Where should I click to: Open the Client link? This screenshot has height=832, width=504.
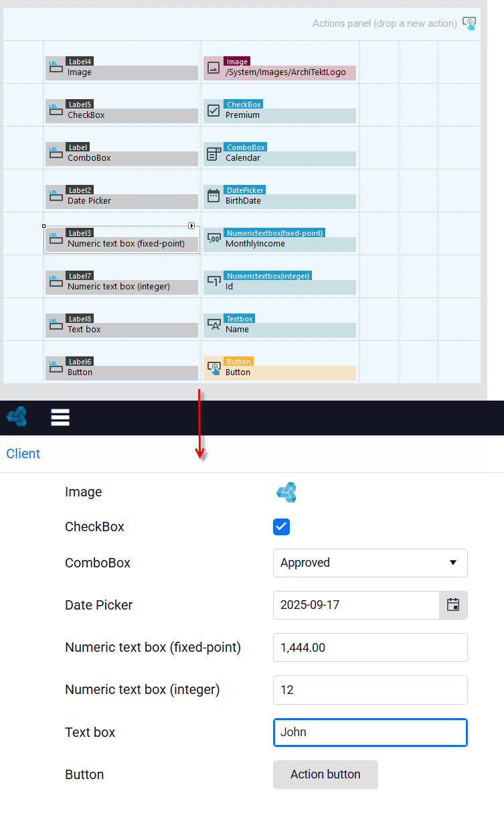pos(23,454)
